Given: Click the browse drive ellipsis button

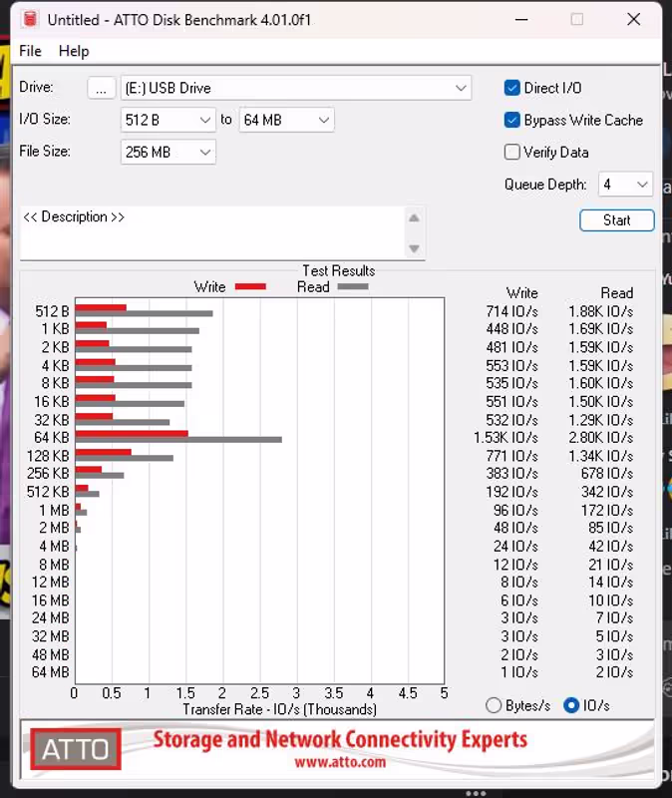Looking at the screenshot, I should tap(101, 88).
